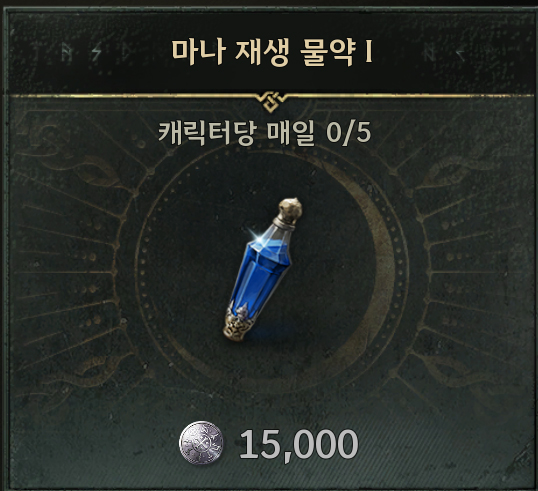The width and height of the screenshot is (538, 491).
Task: Click the gold diamond ornament under the title
Action: click(271, 101)
